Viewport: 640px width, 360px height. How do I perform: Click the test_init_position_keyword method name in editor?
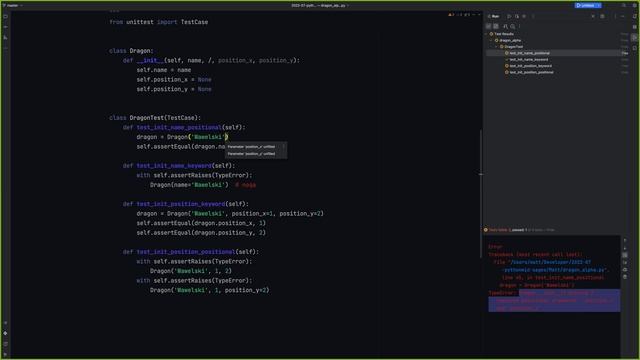coord(181,204)
